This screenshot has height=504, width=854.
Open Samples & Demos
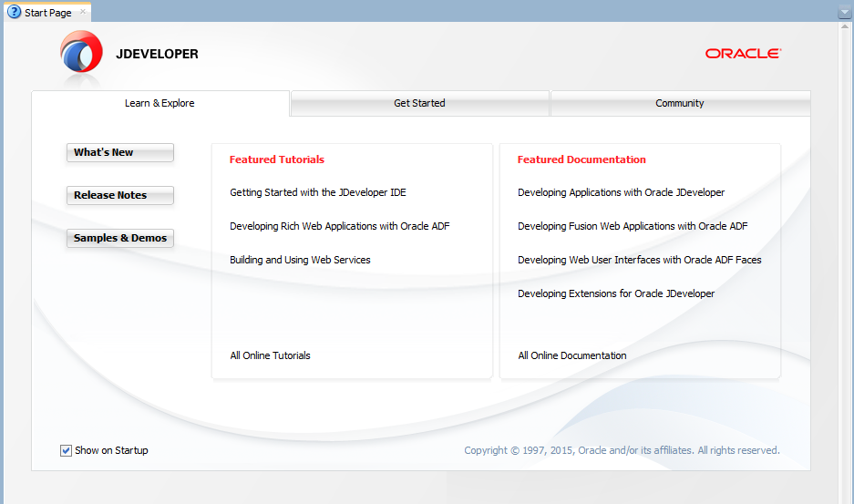click(x=120, y=238)
